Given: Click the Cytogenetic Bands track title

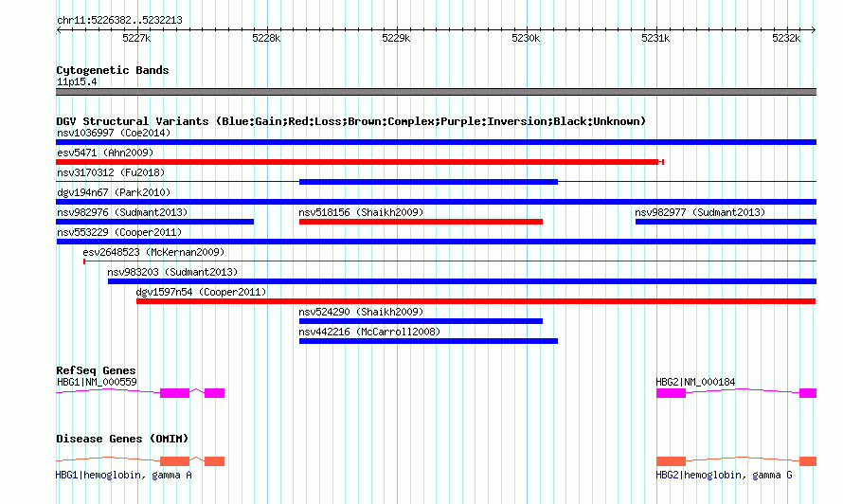Looking at the screenshot, I should 113,70.
